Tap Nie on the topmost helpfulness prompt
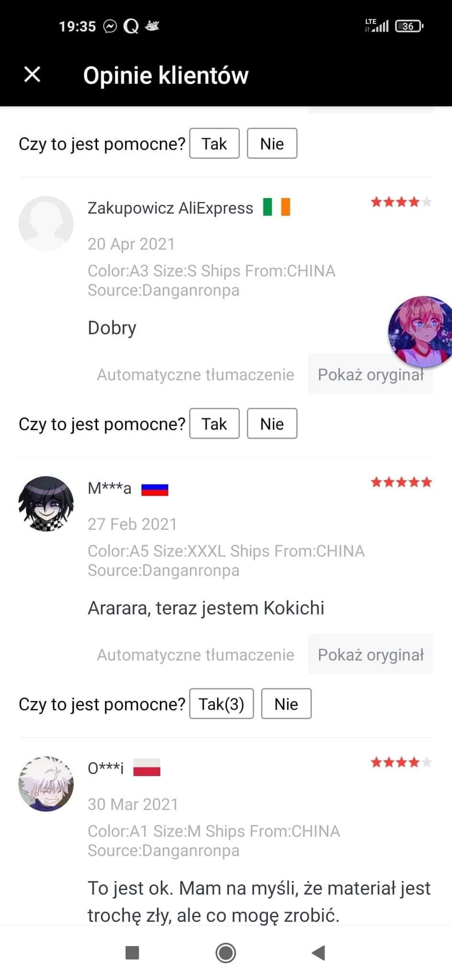 click(272, 143)
